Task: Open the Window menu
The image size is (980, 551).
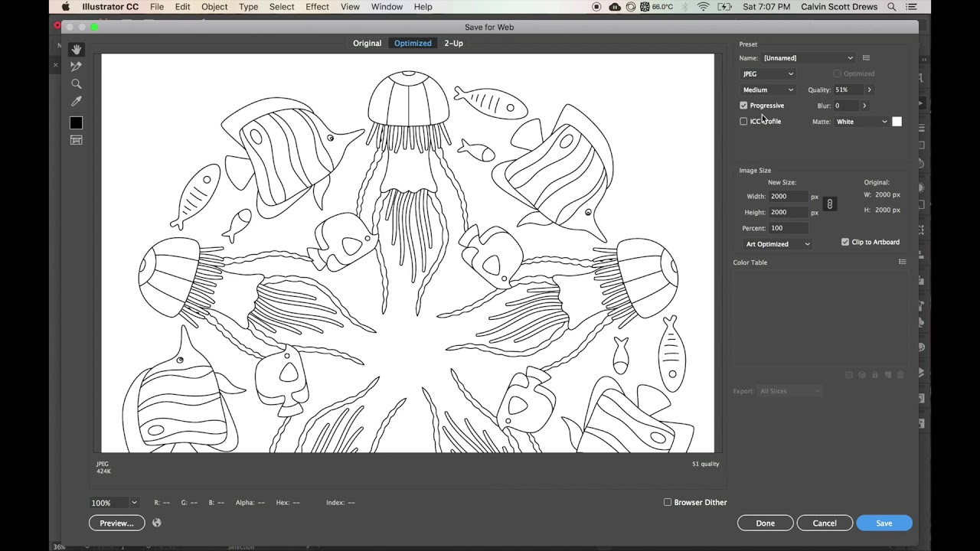Action: pyautogui.click(x=387, y=7)
